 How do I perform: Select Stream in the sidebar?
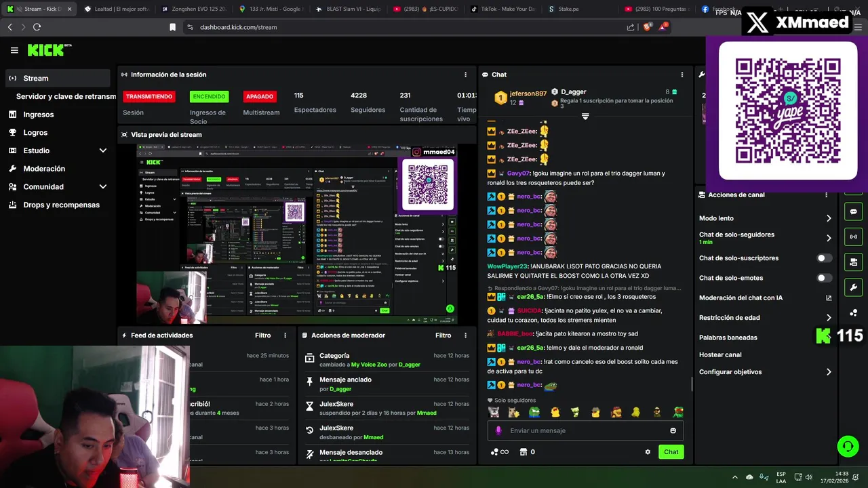[x=57, y=78]
